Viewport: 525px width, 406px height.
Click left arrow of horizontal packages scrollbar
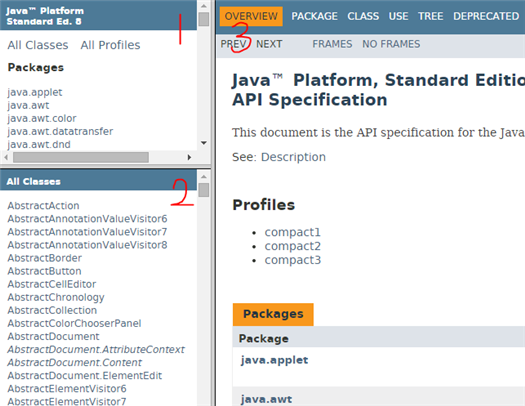(6, 157)
